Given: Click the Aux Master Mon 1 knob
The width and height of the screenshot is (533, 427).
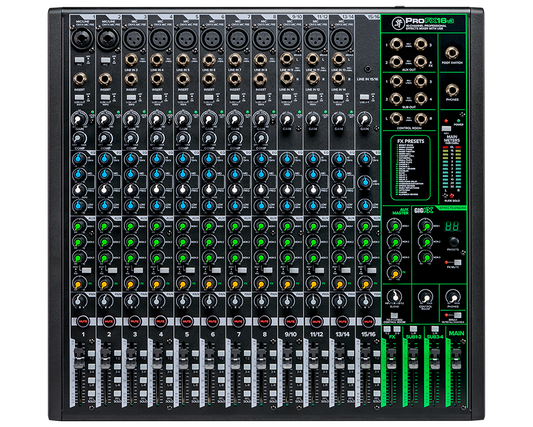Looking at the screenshot, I should coord(394,225).
